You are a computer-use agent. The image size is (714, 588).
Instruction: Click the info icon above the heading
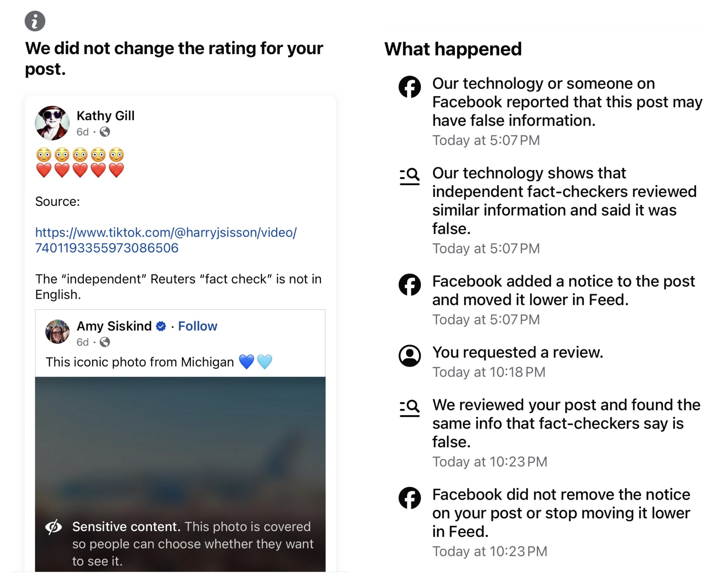(x=35, y=21)
